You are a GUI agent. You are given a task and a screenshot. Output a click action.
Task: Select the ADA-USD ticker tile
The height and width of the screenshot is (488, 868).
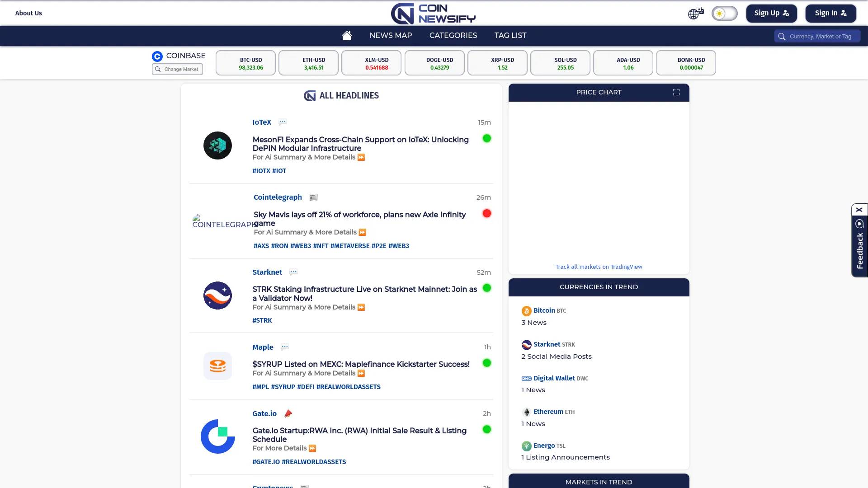623,63
